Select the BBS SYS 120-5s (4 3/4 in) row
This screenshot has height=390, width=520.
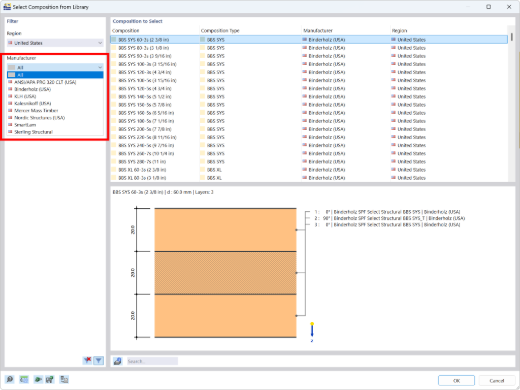coord(309,88)
